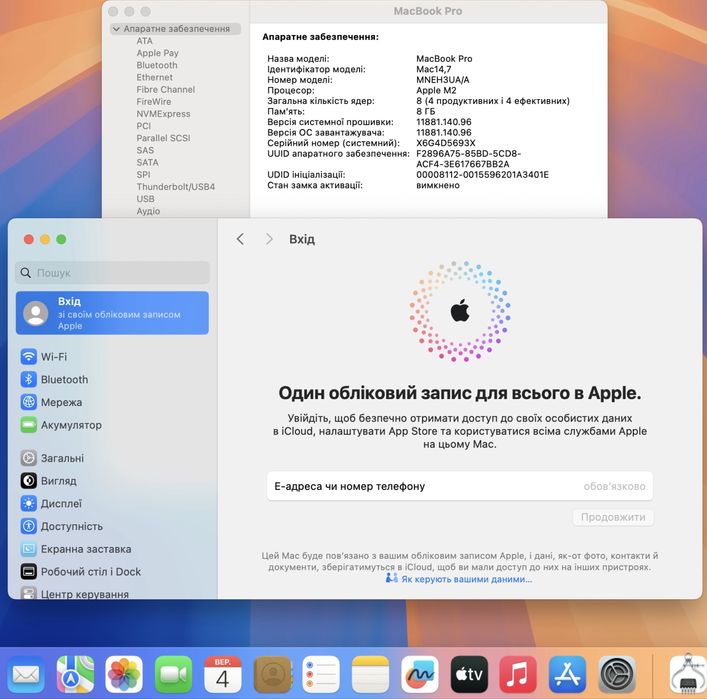Select Thunderbolt/USB4 in System Information sidebar
Viewport: 707px width, 699px height.
pos(175,187)
